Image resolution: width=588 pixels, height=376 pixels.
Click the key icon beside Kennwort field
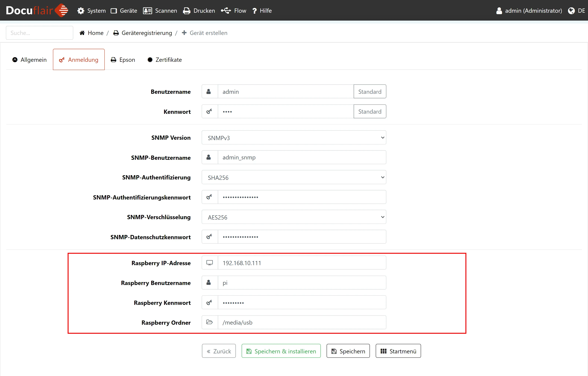click(209, 112)
